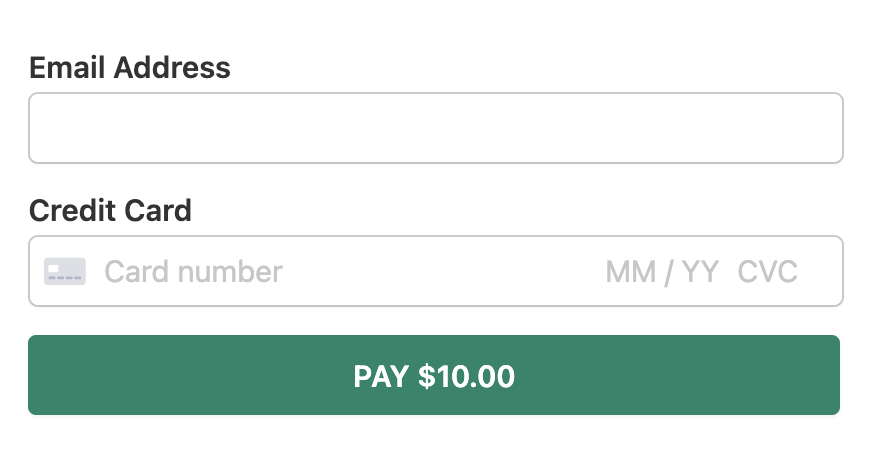Place cursor in the empty email box
The height and width of the screenshot is (454, 874).
(x=436, y=128)
